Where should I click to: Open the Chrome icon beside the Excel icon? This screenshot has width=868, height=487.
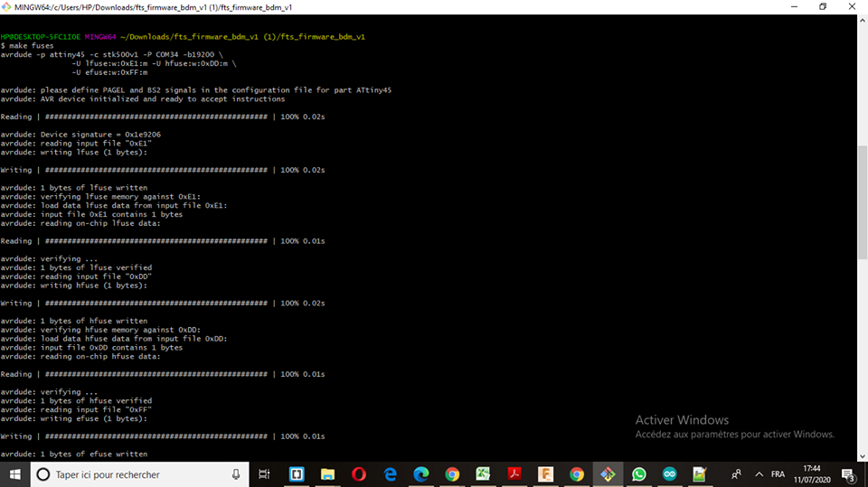(452, 474)
